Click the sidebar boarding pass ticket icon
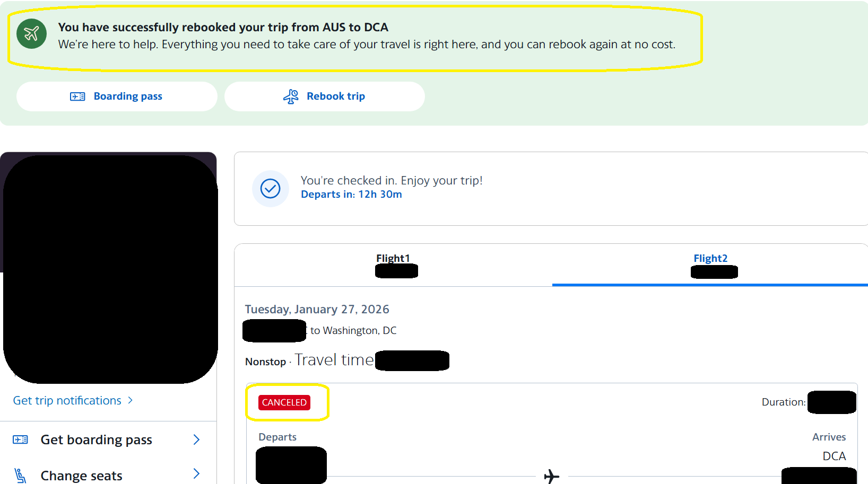This screenshot has width=868, height=484. click(20, 439)
